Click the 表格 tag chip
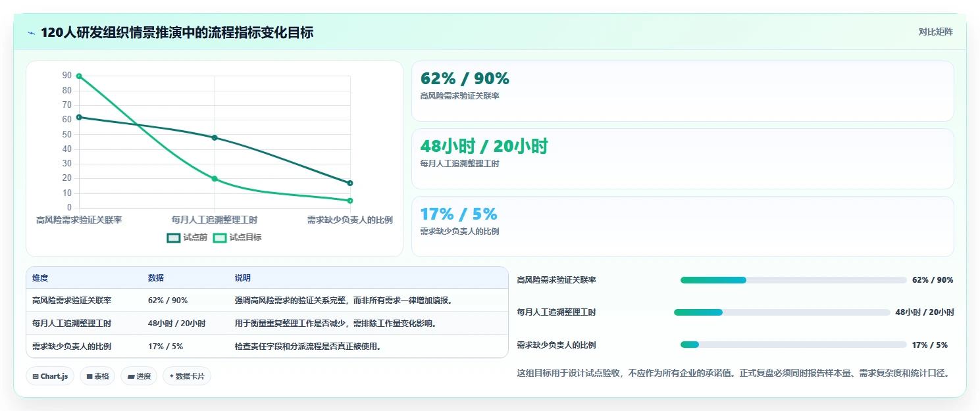The image size is (980, 411). click(97, 376)
